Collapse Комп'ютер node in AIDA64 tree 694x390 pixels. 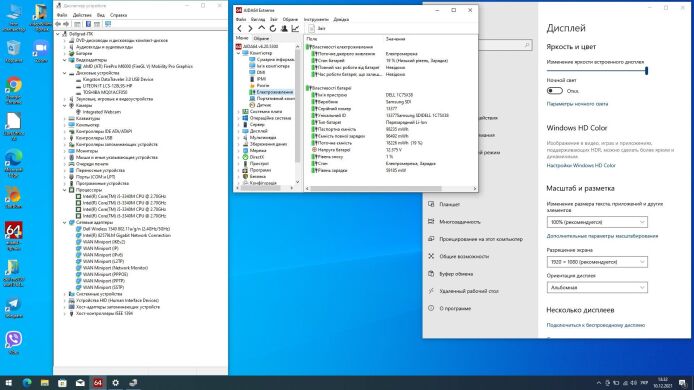(x=239, y=53)
